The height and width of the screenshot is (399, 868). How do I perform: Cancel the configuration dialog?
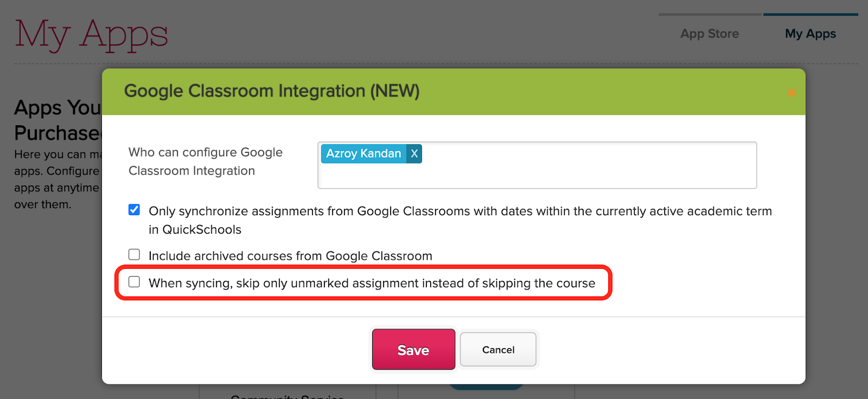tap(498, 350)
